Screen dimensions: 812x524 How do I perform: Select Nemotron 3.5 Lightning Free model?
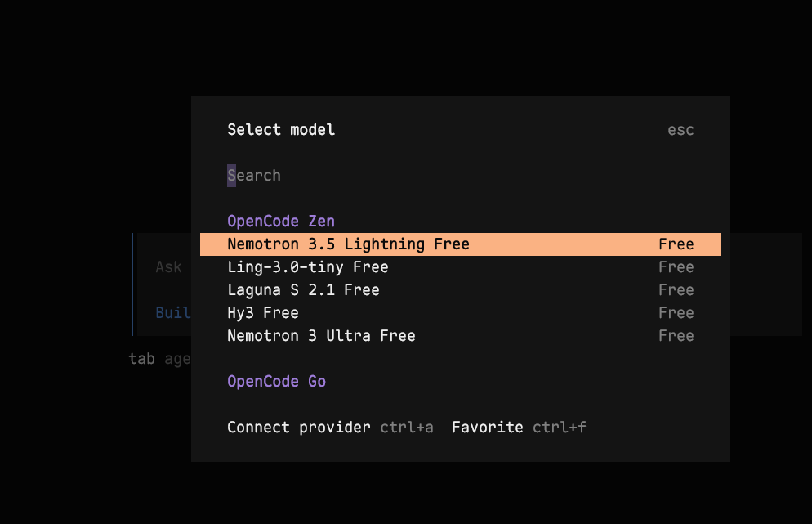[x=461, y=244]
